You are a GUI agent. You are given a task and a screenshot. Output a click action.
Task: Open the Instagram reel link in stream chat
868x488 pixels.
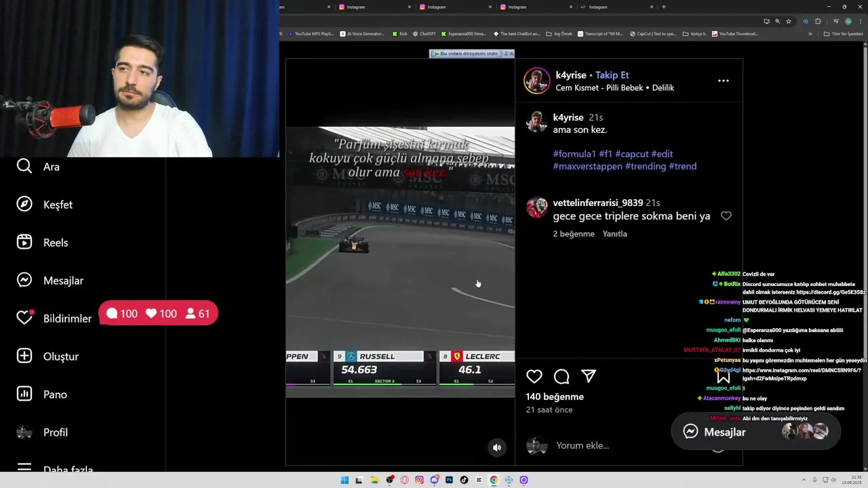[802, 374]
